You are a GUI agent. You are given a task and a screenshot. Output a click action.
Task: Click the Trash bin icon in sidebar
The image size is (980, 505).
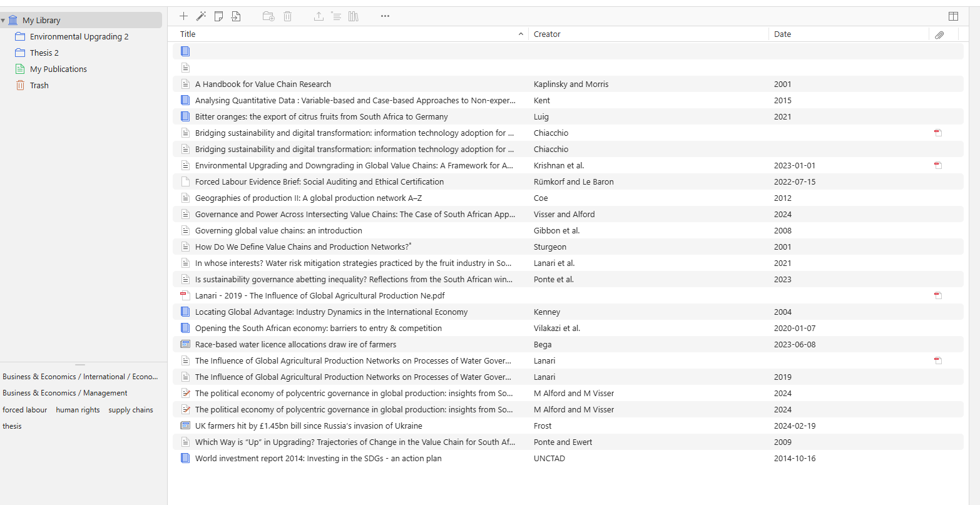point(20,85)
